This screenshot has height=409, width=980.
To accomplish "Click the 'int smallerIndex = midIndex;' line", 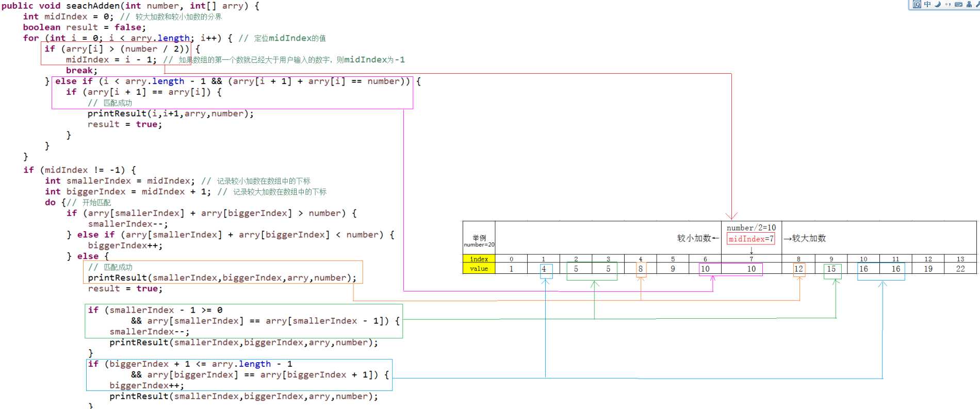I will click(120, 181).
